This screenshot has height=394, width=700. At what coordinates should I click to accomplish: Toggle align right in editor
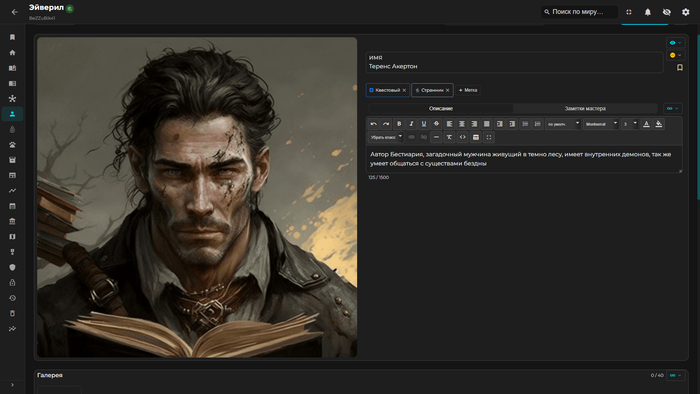pyautogui.click(x=474, y=124)
